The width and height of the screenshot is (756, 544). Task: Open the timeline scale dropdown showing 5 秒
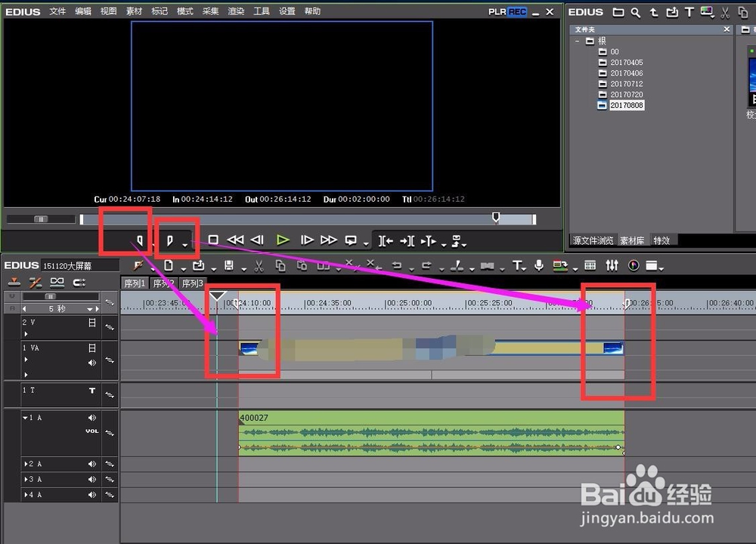[90, 309]
